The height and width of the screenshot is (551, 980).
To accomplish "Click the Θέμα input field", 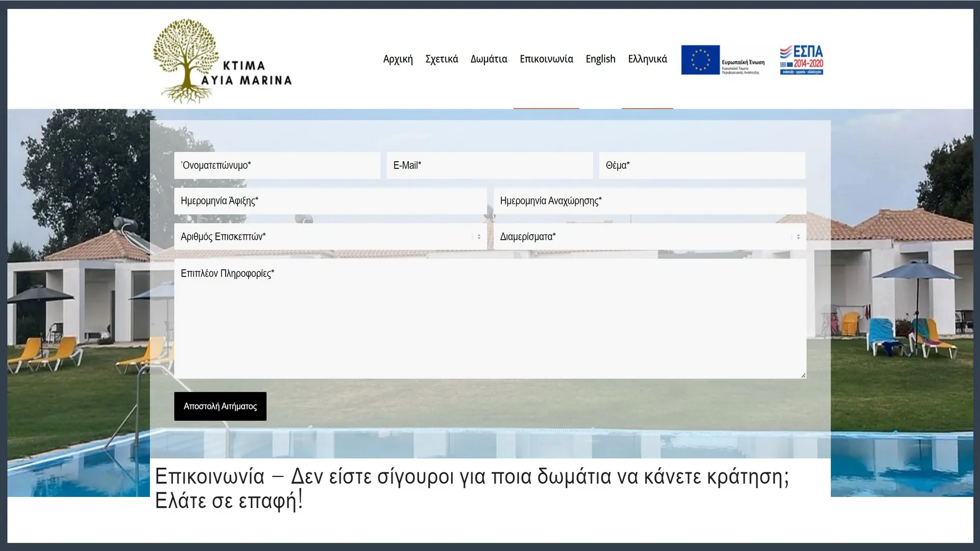I will 702,165.
